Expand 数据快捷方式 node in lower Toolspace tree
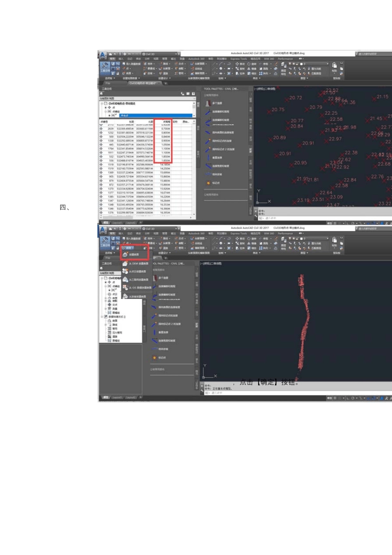The image size is (392, 555). (102, 317)
